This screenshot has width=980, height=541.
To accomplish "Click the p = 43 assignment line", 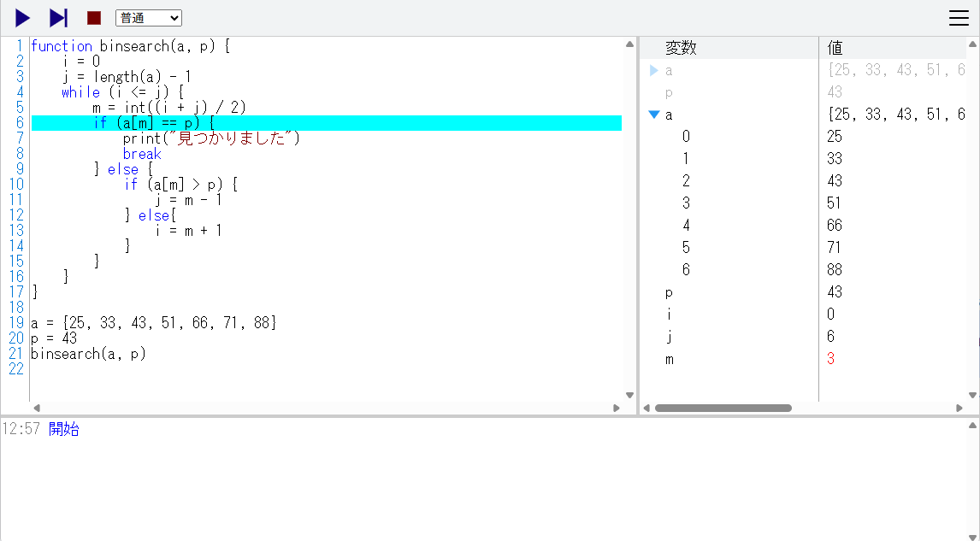I will point(54,338).
